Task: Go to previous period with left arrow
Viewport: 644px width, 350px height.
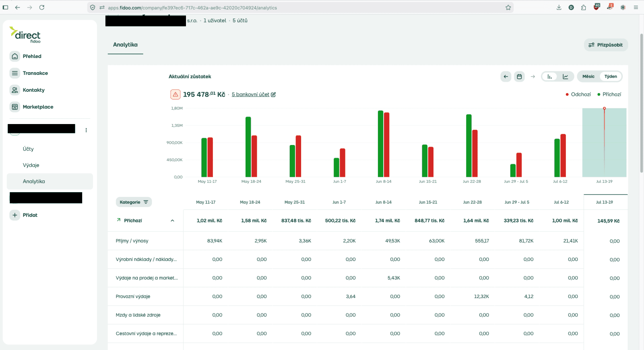Action: coord(506,77)
